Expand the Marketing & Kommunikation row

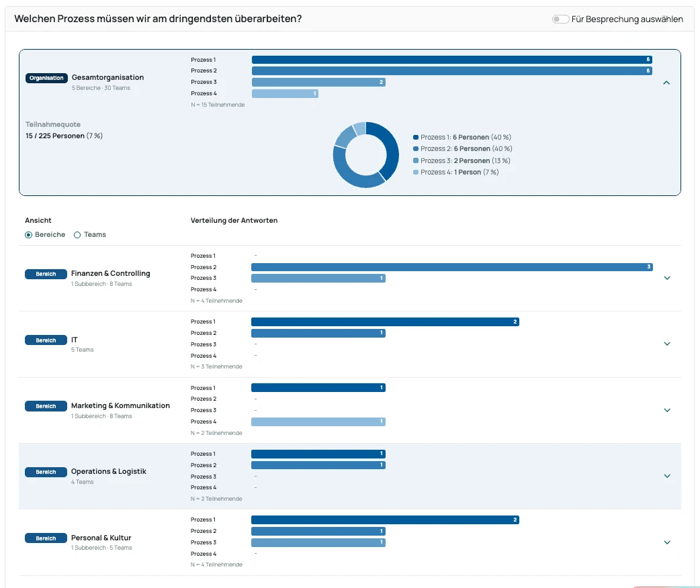(667, 410)
